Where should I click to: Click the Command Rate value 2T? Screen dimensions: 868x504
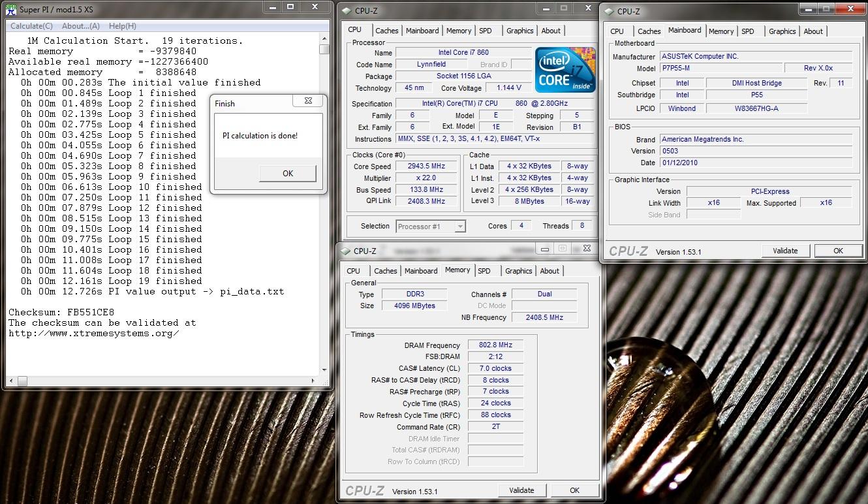(x=496, y=427)
